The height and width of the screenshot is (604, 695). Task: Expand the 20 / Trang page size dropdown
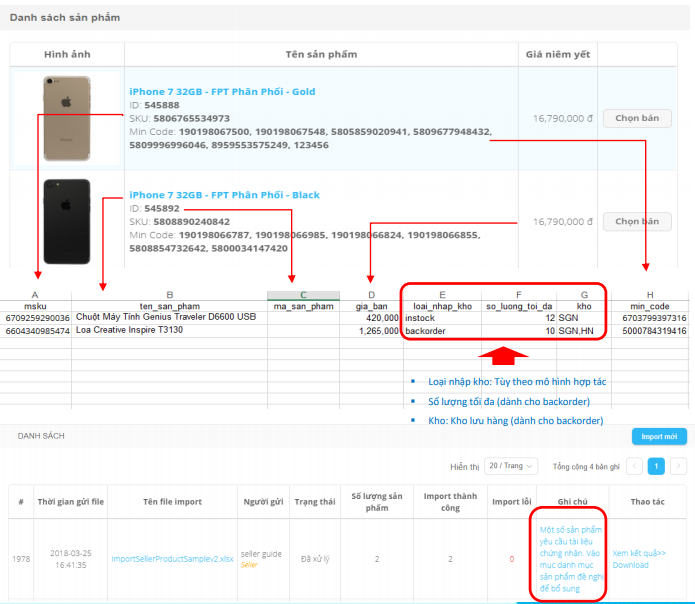click(510, 466)
